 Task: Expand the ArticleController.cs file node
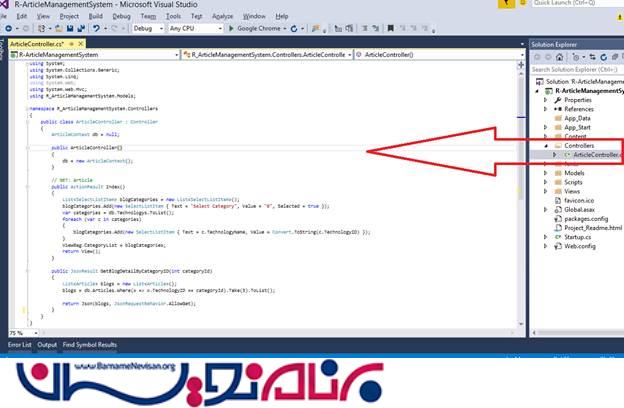555,155
